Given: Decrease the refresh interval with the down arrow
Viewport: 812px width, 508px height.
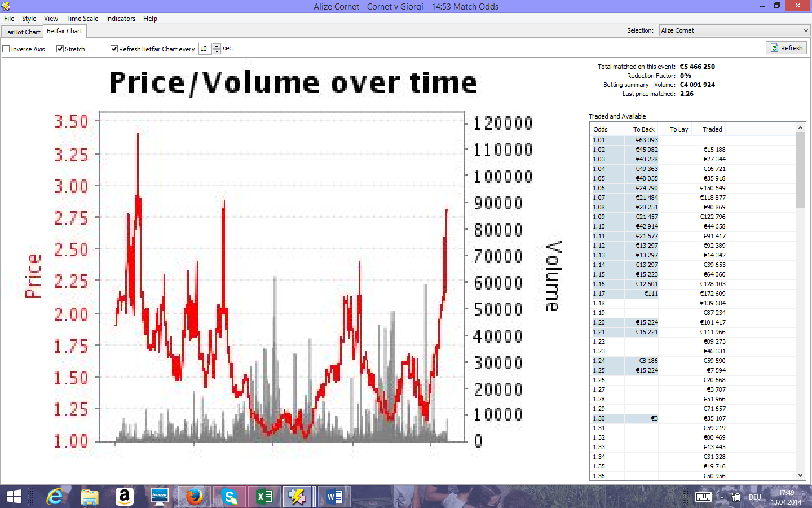Looking at the screenshot, I should coord(217,52).
